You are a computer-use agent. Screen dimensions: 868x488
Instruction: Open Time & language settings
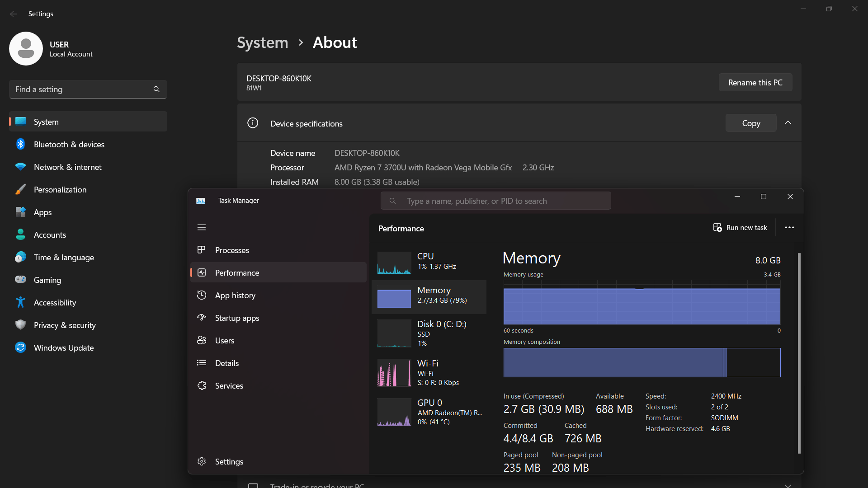pyautogui.click(x=88, y=257)
